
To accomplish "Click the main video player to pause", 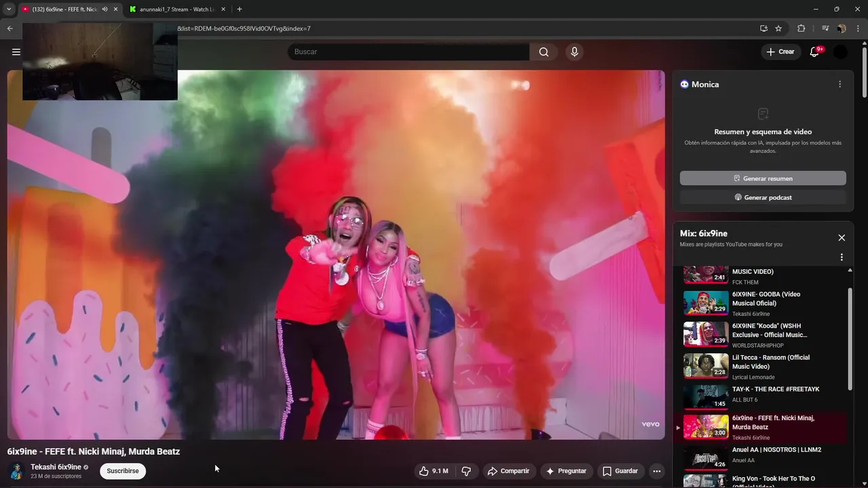I will tap(336, 255).
